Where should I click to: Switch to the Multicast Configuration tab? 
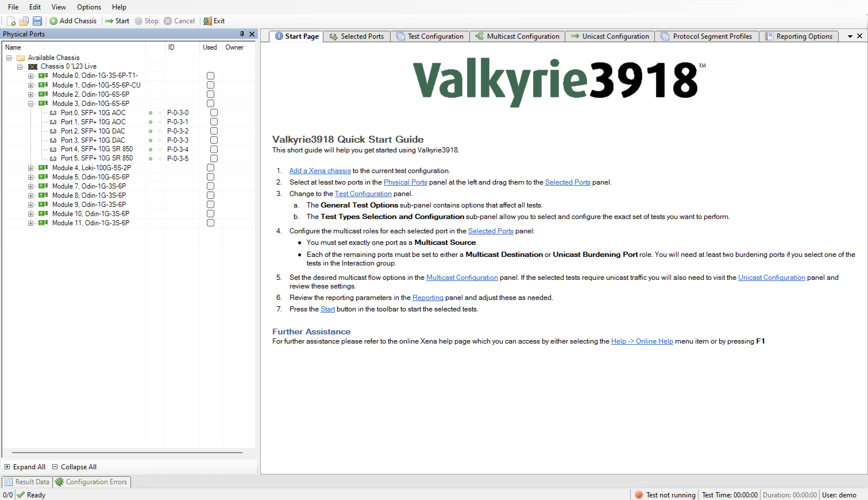pos(518,36)
